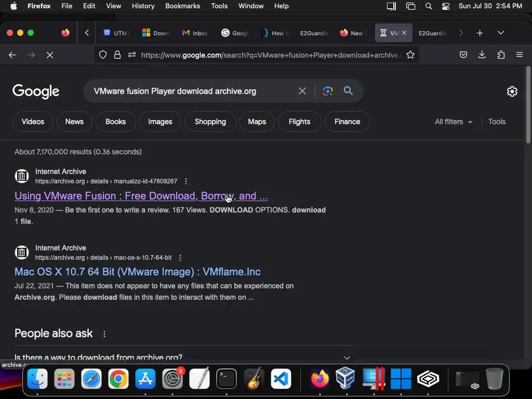Expand 'Is there a way to download' question
This screenshot has height=399, width=532.
(183, 357)
